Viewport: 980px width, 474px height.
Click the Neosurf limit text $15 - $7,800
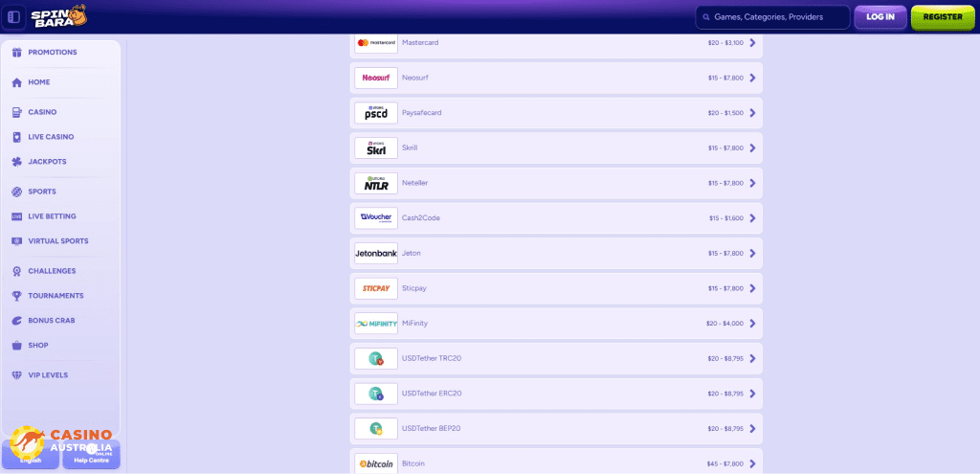[x=725, y=79]
